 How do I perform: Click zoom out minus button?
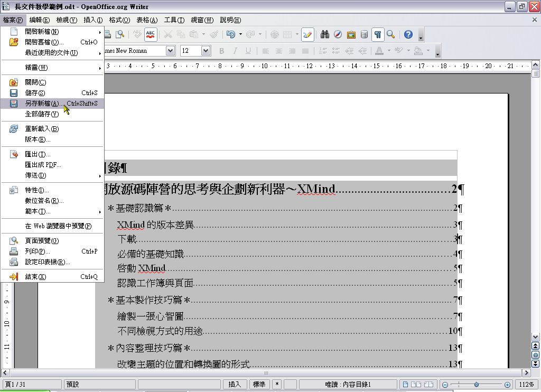pyautogui.click(x=445, y=385)
